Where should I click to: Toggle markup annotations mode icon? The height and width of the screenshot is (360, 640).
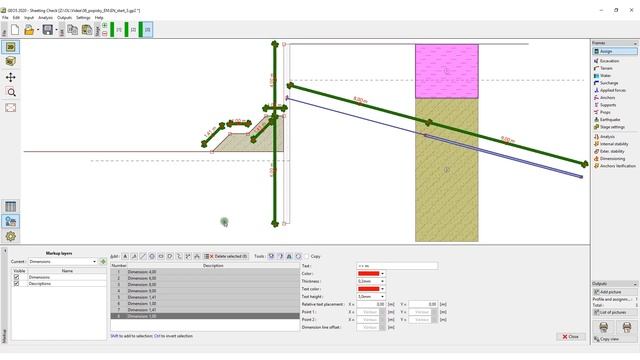click(x=11, y=221)
